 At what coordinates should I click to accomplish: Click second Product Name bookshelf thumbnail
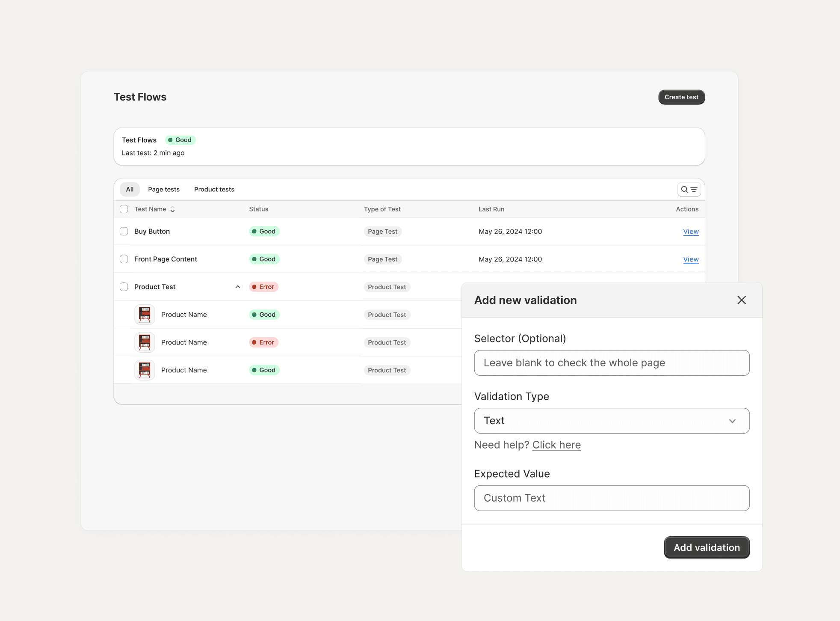(x=145, y=342)
